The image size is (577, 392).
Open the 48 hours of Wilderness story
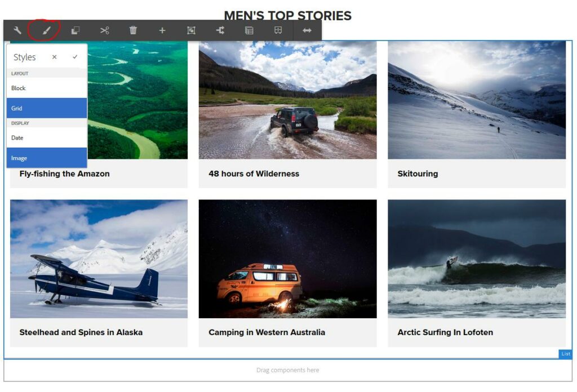pos(254,173)
